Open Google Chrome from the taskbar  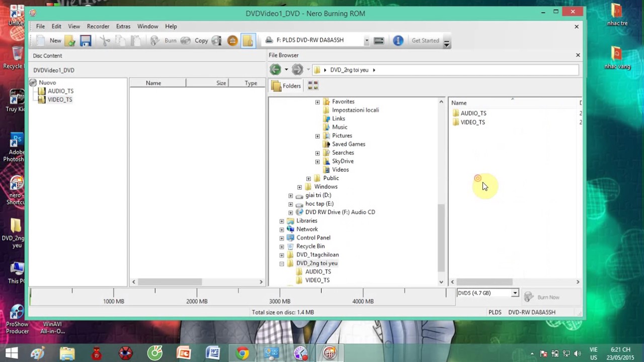(243, 353)
